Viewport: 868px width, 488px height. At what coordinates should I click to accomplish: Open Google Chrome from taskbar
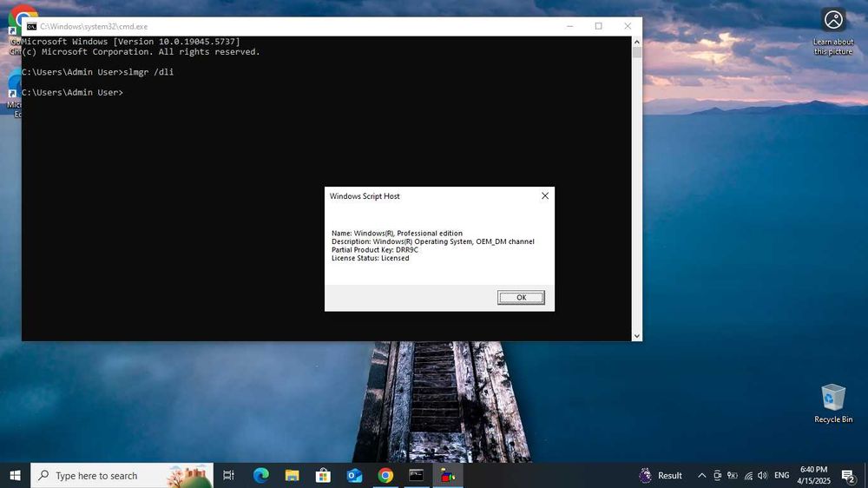click(x=385, y=475)
